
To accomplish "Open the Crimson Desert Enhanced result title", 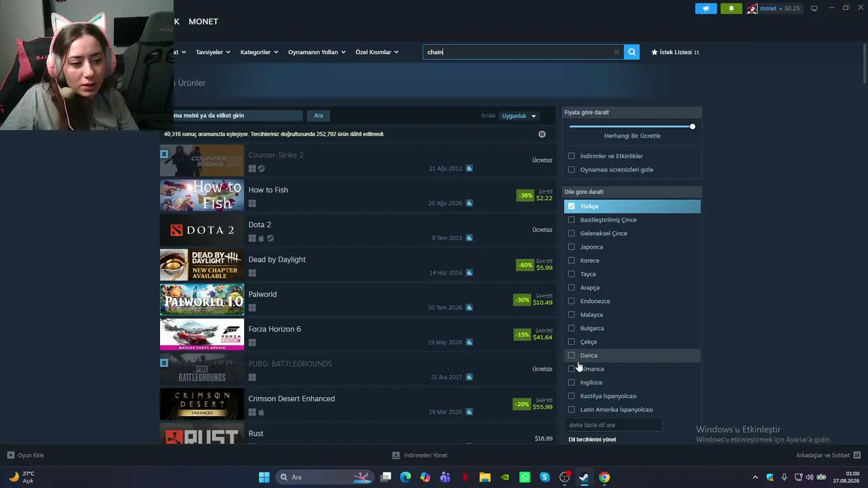I will [x=292, y=399].
